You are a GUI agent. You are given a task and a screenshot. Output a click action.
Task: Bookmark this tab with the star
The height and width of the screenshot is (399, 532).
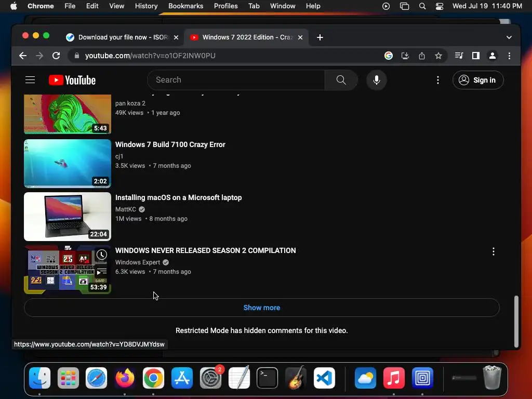click(438, 56)
